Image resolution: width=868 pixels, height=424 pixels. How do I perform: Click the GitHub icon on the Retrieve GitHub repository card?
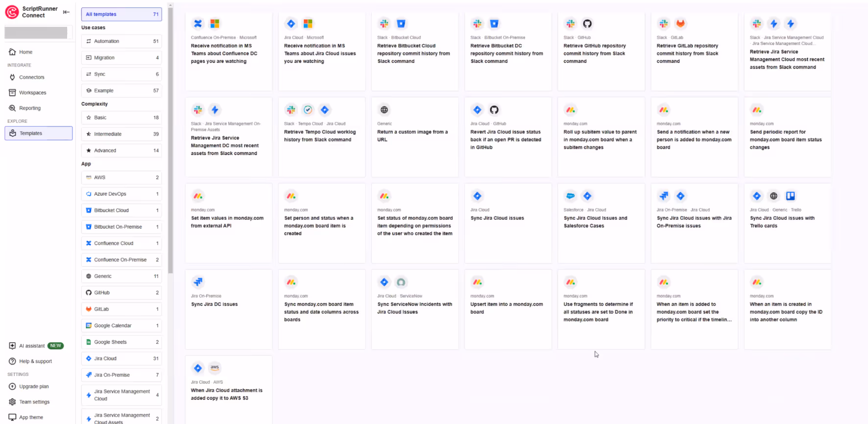pos(587,24)
